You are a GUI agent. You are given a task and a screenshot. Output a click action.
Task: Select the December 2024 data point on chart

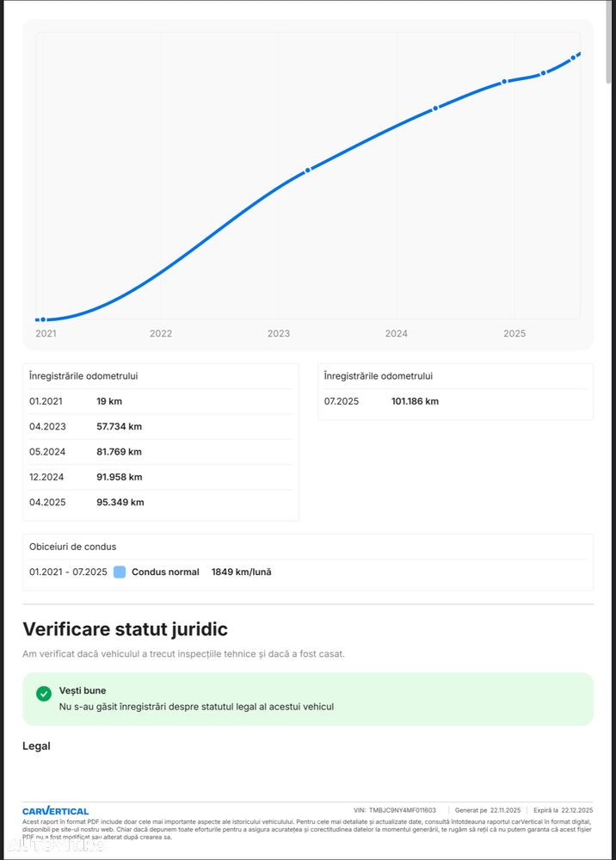pos(505,82)
